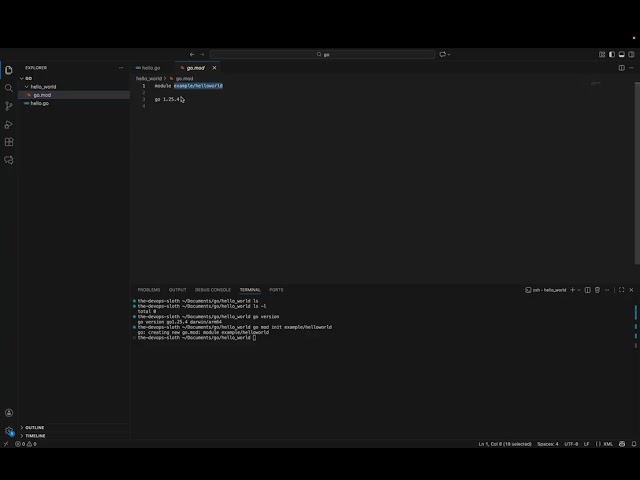Click the selected text example/helloworld
The width and height of the screenshot is (640, 480).
198,86
